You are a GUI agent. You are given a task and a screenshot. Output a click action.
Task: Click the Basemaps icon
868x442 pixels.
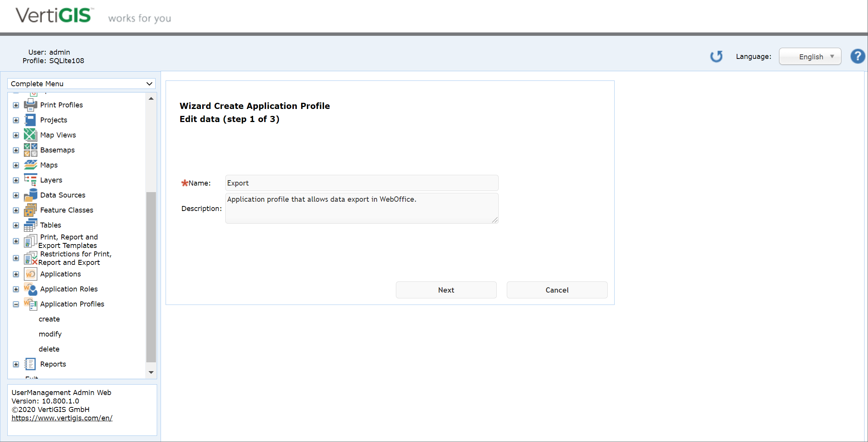click(x=30, y=150)
